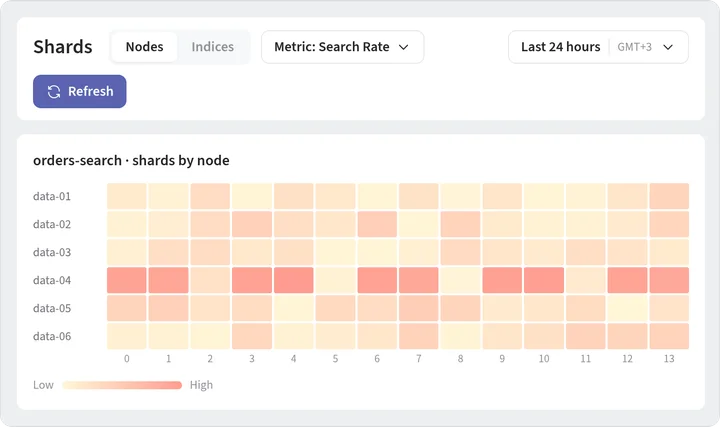Click the GMT+3 timezone label
This screenshot has width=720, height=427.
(634, 47)
